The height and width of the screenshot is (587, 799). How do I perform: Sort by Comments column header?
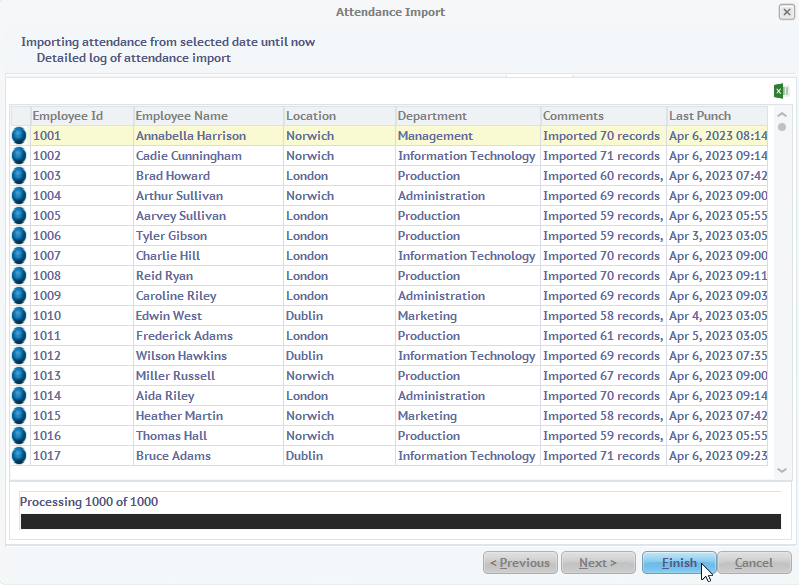point(603,116)
